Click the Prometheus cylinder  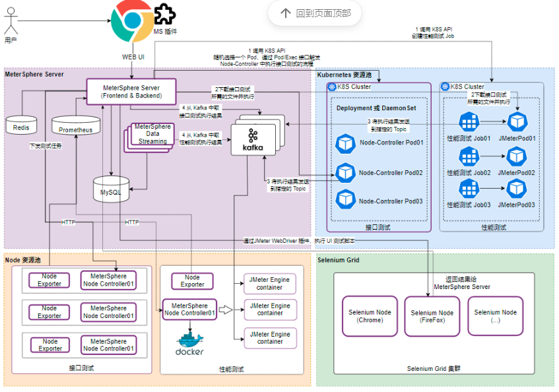point(76,125)
